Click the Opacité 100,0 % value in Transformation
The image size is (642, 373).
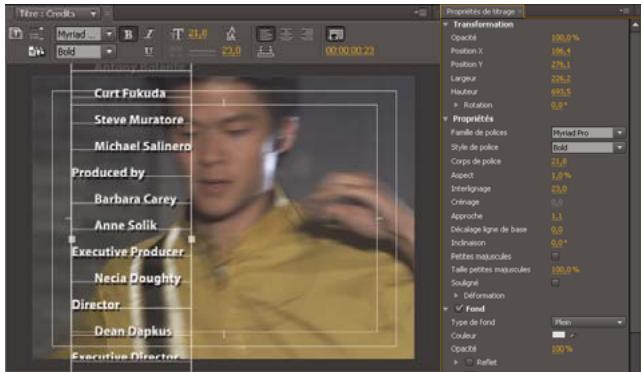(565, 38)
